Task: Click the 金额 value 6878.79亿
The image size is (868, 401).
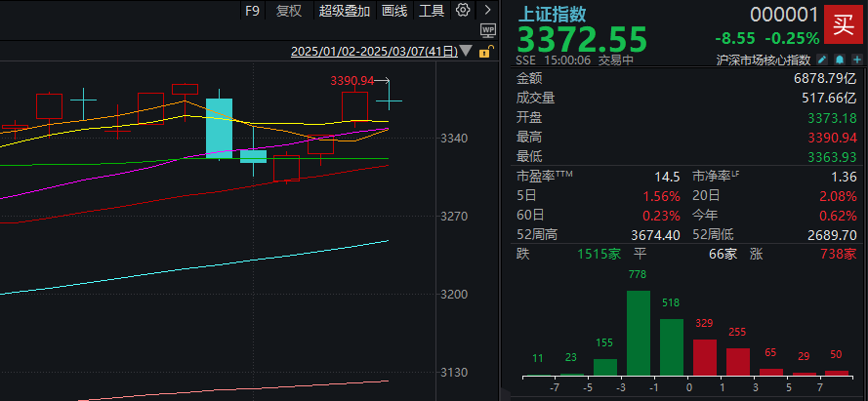Action: (x=825, y=78)
